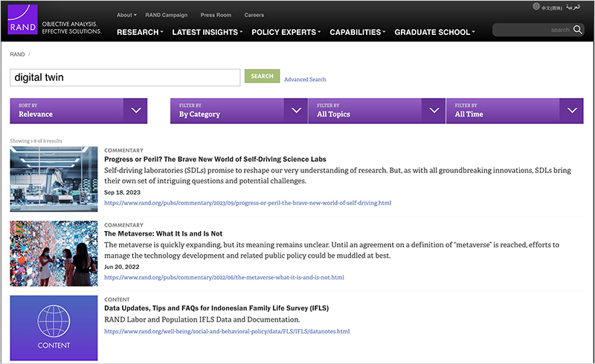The width and height of the screenshot is (595, 364).
Task: Click the RAND breadcrumb link
Action: (17, 55)
